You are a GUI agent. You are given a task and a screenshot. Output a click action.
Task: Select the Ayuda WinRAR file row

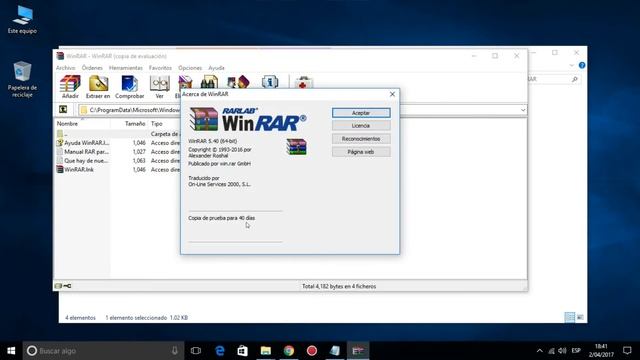[x=118, y=143]
